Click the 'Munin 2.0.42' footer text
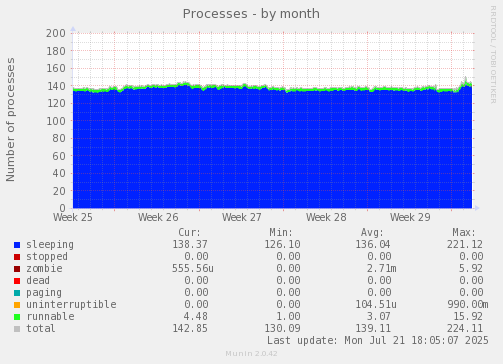The height and width of the screenshot is (364, 503). tap(251, 354)
